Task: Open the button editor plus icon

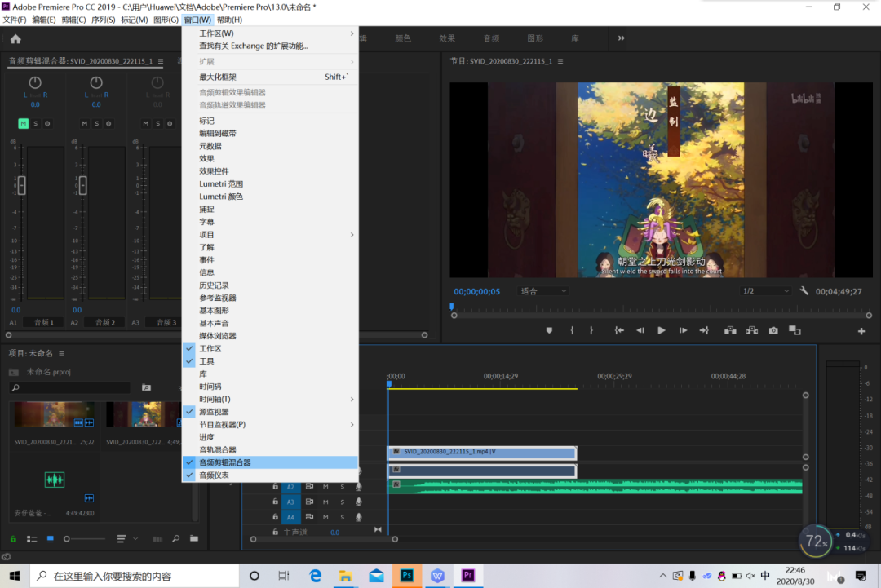Action: point(861,331)
